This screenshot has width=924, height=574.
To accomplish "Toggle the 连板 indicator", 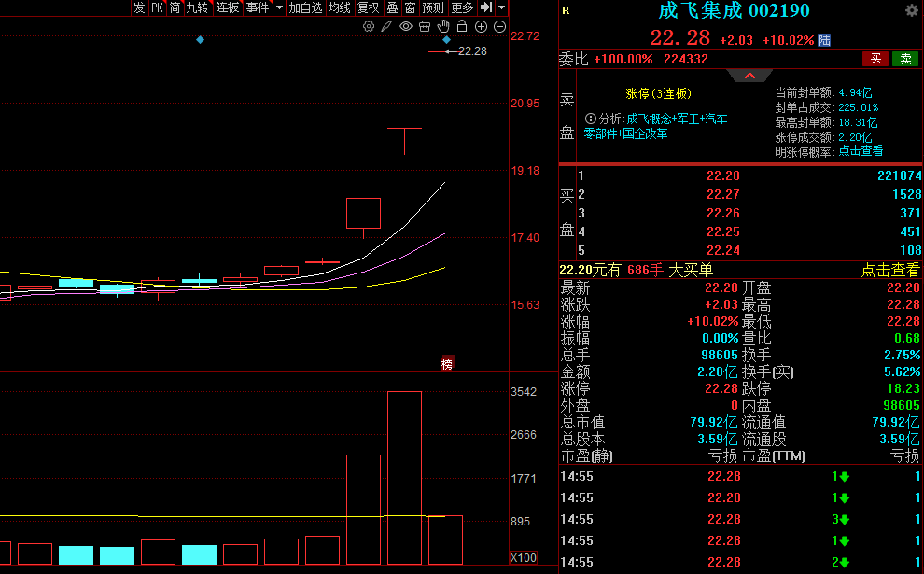I will coord(228,7).
